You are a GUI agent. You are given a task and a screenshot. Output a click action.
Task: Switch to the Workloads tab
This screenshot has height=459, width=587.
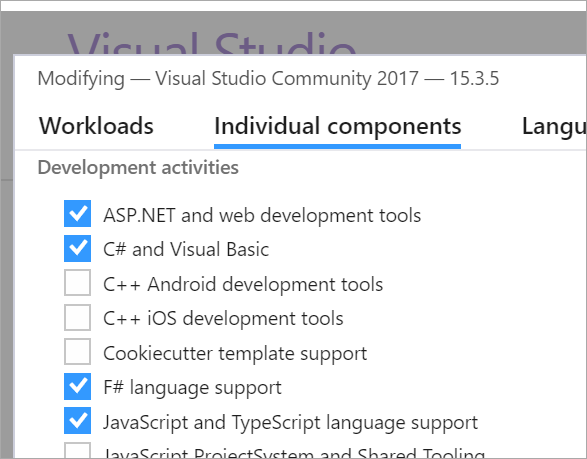tap(97, 126)
